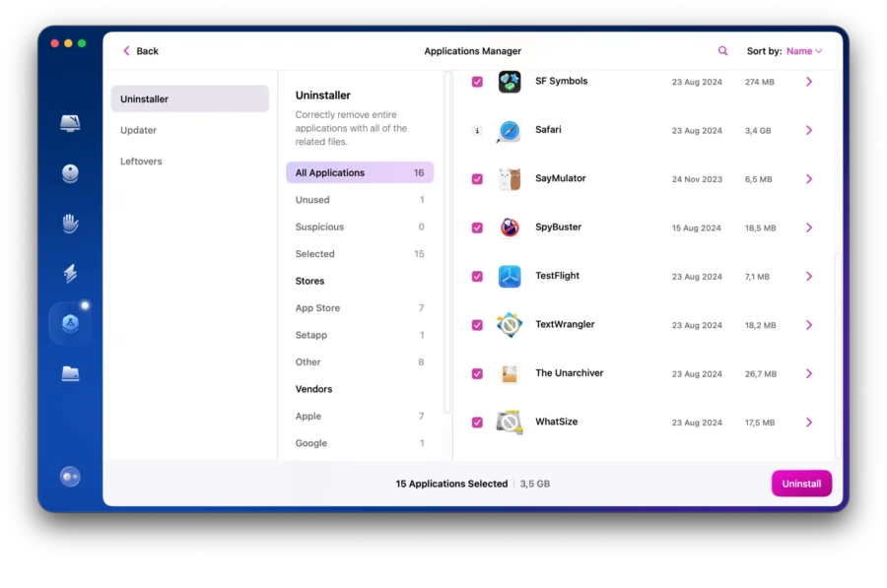Viewport: 887px width, 588px height.
Task: Filter by Other store apps
Action: point(360,361)
